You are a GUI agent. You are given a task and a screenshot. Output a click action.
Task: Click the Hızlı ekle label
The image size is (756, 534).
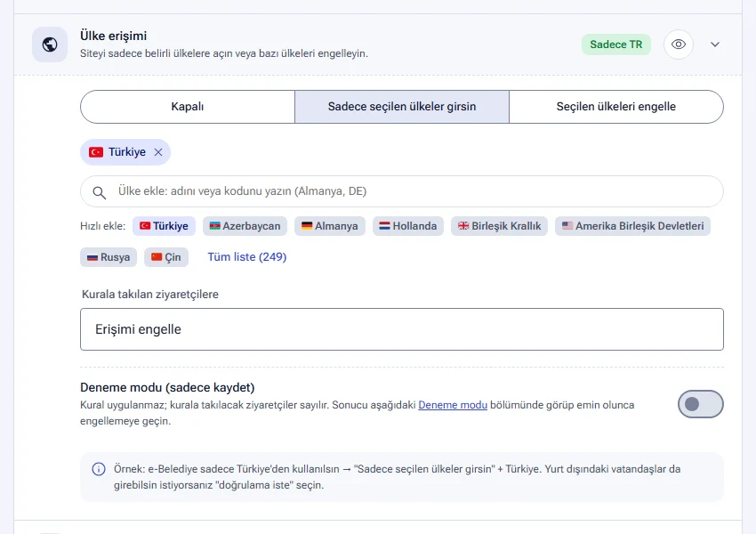point(102,226)
